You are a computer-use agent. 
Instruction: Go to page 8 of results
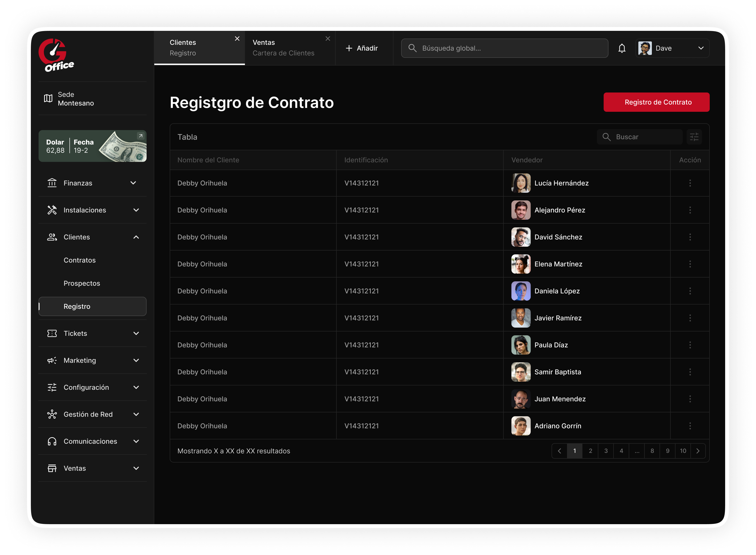(652, 451)
